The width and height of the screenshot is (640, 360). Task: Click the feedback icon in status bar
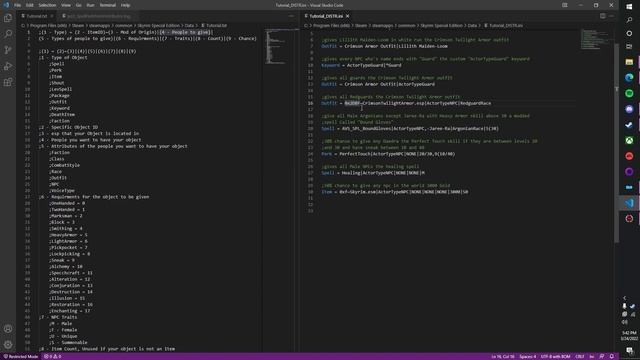pyautogui.click(x=602, y=356)
